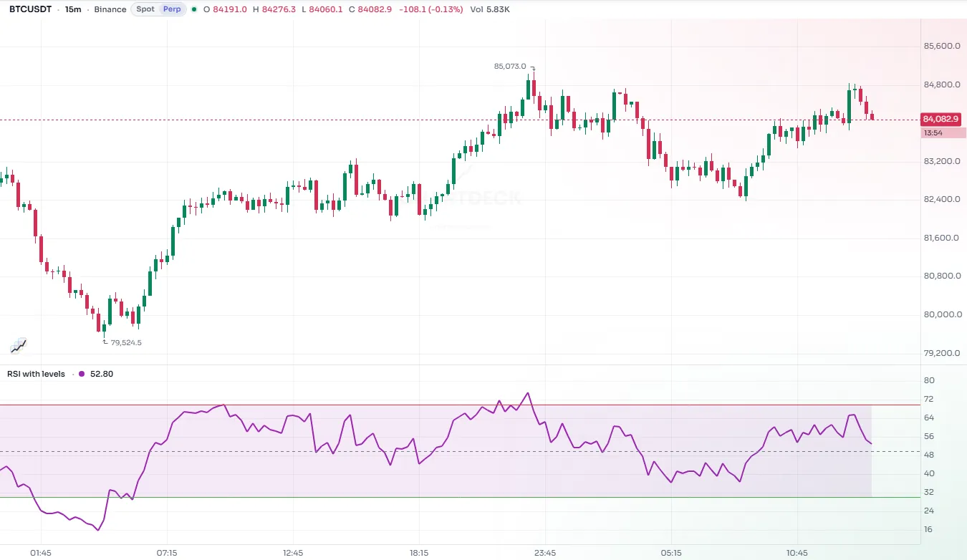This screenshot has width=967, height=560.
Task: Open the BTCUSDT symbol selector
Action: point(32,9)
